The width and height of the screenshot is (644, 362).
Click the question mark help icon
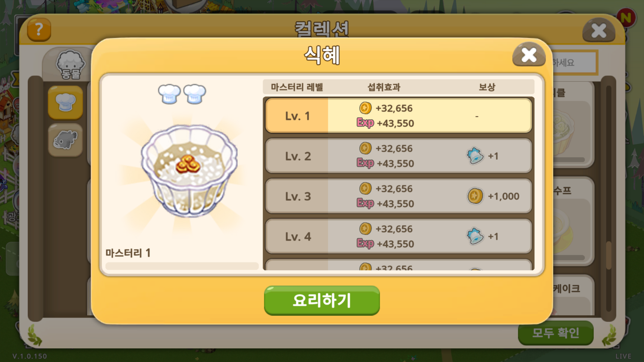tap(39, 30)
